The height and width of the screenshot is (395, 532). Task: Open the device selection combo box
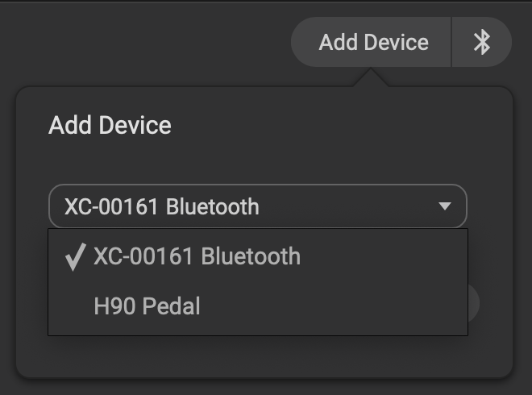click(257, 206)
